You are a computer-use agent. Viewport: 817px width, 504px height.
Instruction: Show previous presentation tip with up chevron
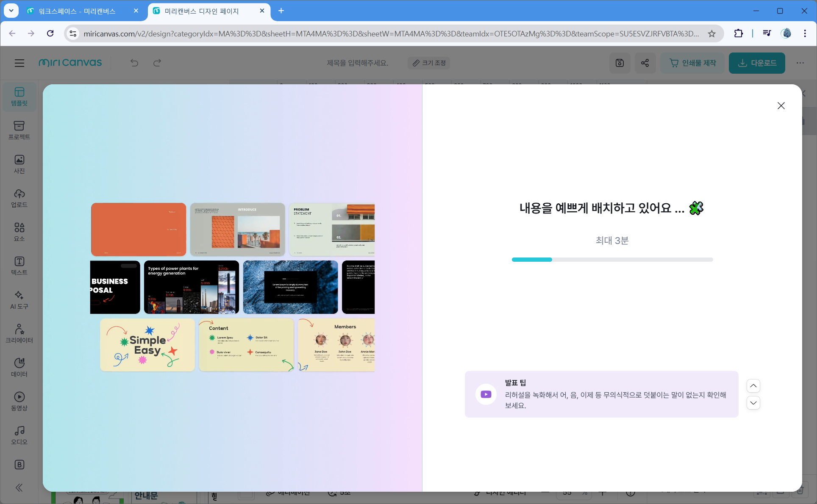click(753, 386)
